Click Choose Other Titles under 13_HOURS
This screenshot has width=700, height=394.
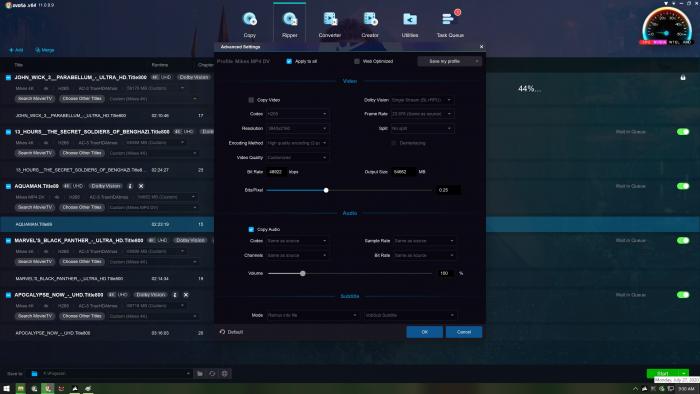(x=82, y=153)
